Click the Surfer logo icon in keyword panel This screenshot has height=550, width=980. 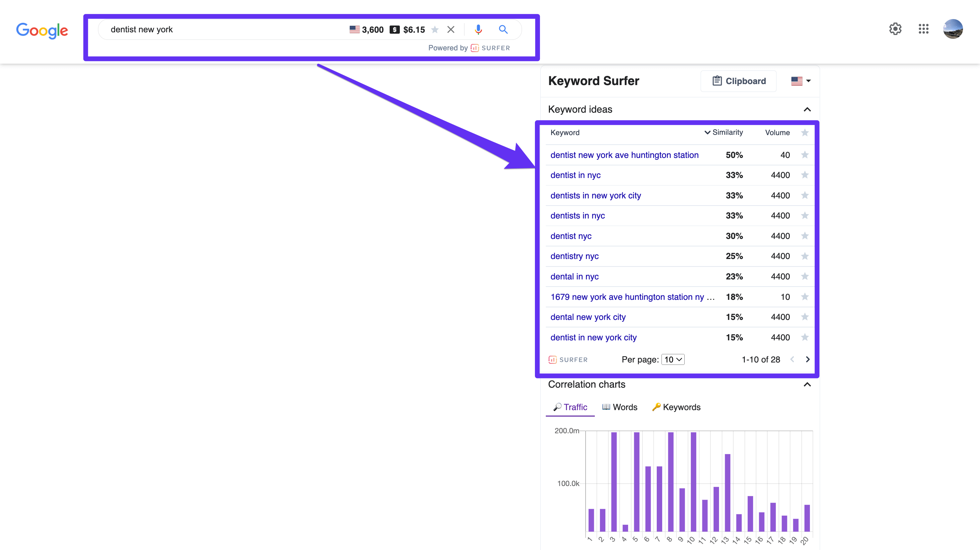coord(553,359)
